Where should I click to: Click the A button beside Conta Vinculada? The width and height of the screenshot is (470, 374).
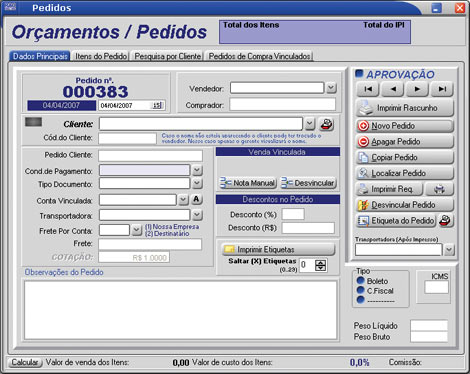pos(196,200)
